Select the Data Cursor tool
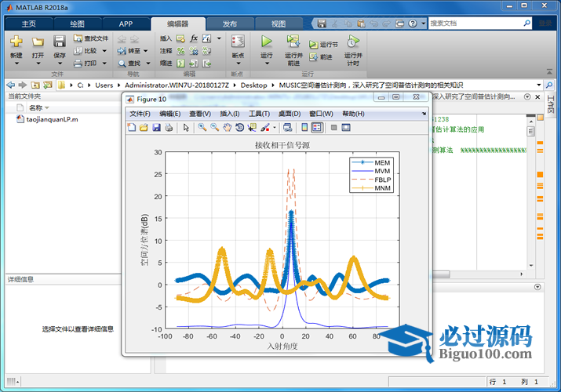Viewport: 561px width, 392px height. point(252,127)
